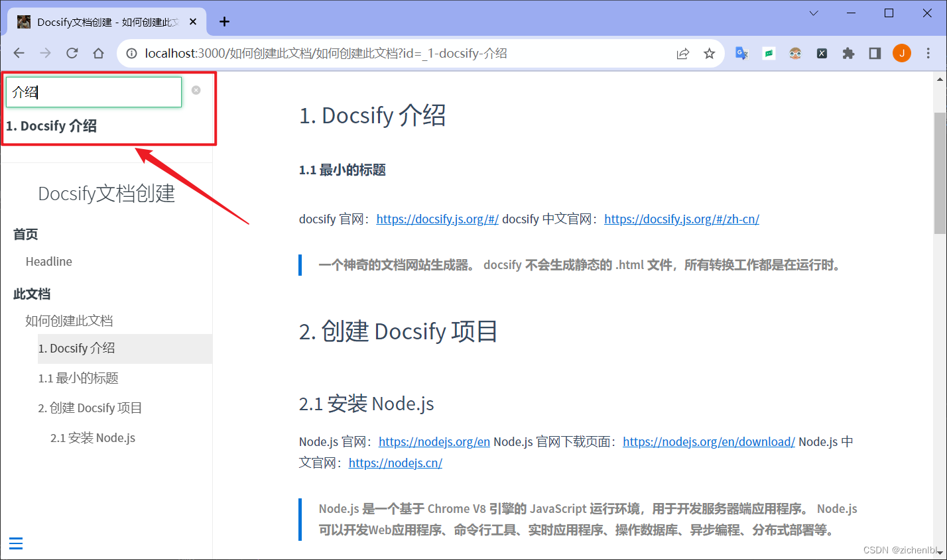Open the https://nodejs.org/en link
Image resolution: width=947 pixels, height=560 pixels.
tap(434, 442)
